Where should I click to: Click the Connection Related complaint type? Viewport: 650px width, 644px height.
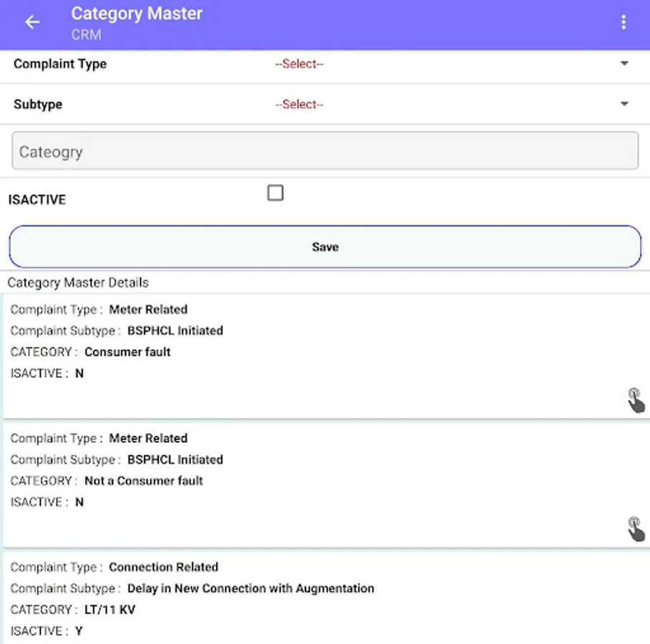pos(163,567)
